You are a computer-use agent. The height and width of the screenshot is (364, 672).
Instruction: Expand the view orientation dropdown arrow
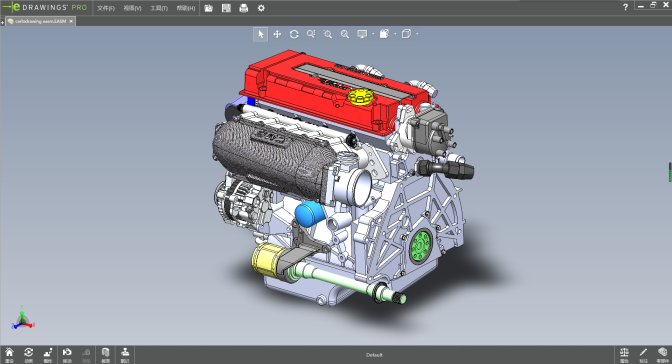tap(417, 34)
